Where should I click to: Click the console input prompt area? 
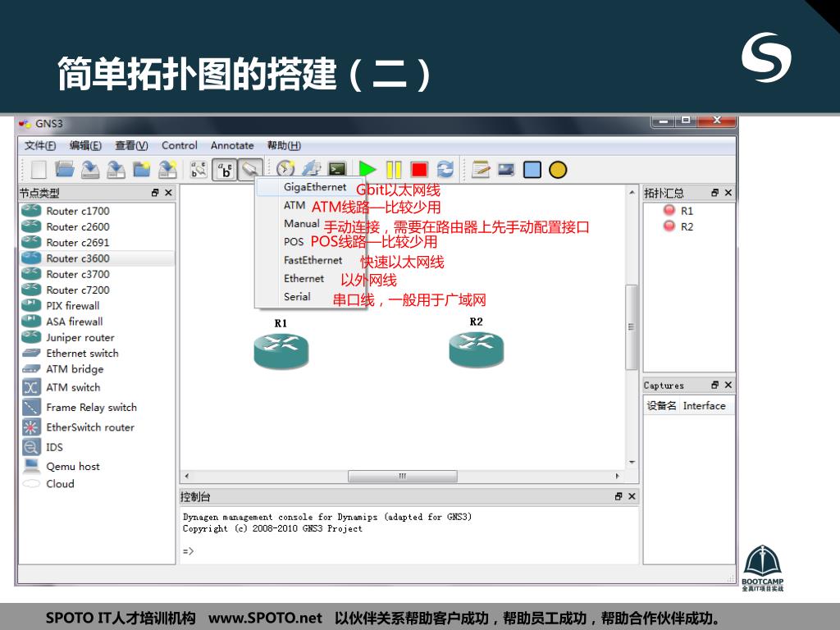[x=409, y=551]
